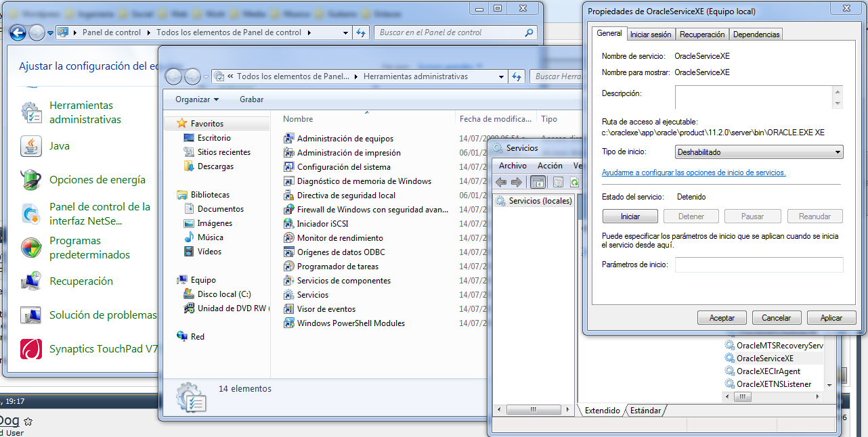Open the help link about opciones de inicio

pos(694,172)
